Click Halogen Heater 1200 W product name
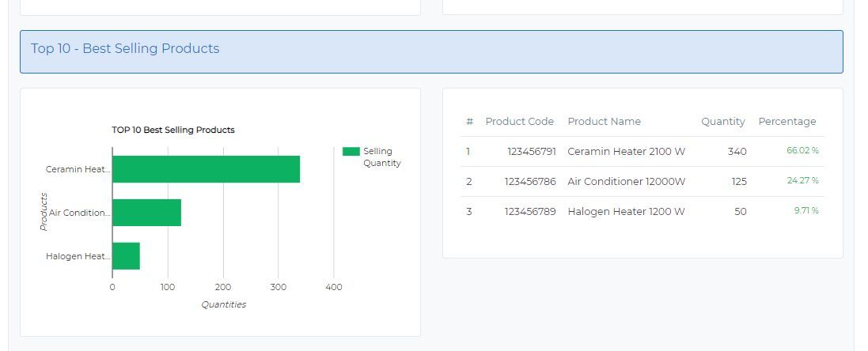Screen dimensions: 868x351 (x=626, y=212)
